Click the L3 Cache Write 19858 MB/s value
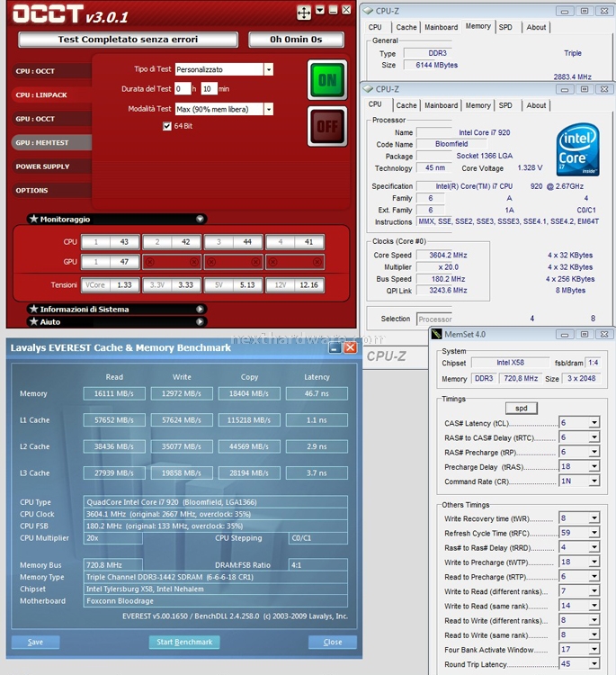This screenshot has height=675, width=616. (x=182, y=472)
